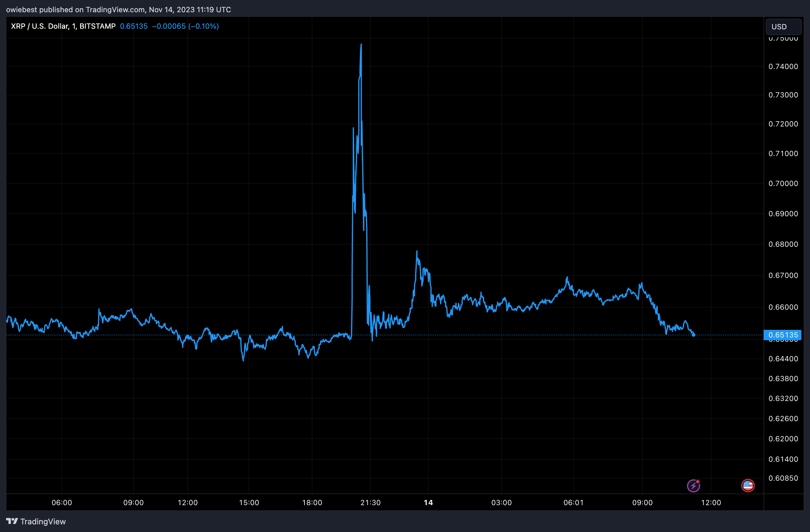This screenshot has height=532, width=810.
Task: Click the TradingView link at bottom left
Action: pos(36,521)
